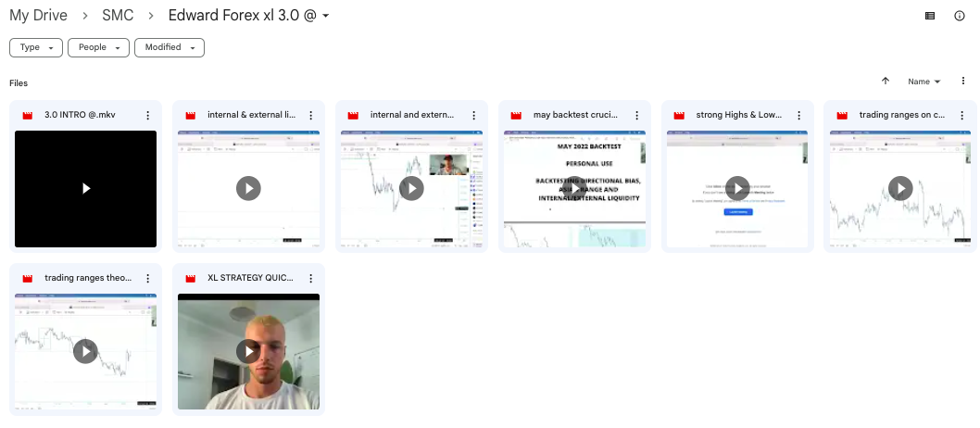980x428 pixels.
Task: Open more actions for trading ranges theory file
Action: point(148,278)
